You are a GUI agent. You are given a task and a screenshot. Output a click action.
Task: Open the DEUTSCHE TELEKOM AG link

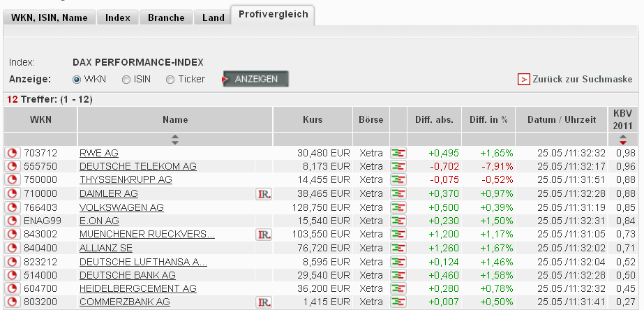(x=138, y=166)
